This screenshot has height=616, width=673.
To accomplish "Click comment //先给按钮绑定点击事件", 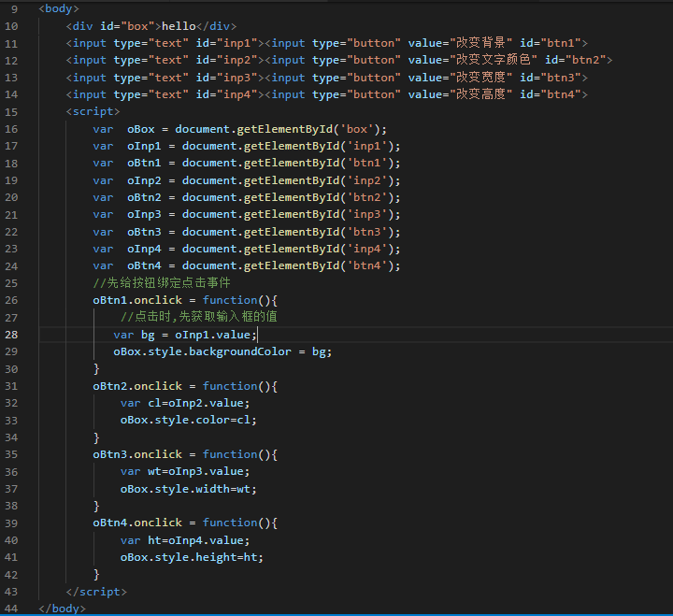I will tap(162, 283).
